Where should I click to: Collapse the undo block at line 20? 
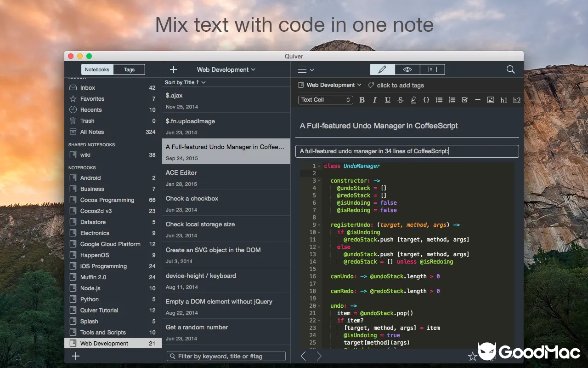319,306
